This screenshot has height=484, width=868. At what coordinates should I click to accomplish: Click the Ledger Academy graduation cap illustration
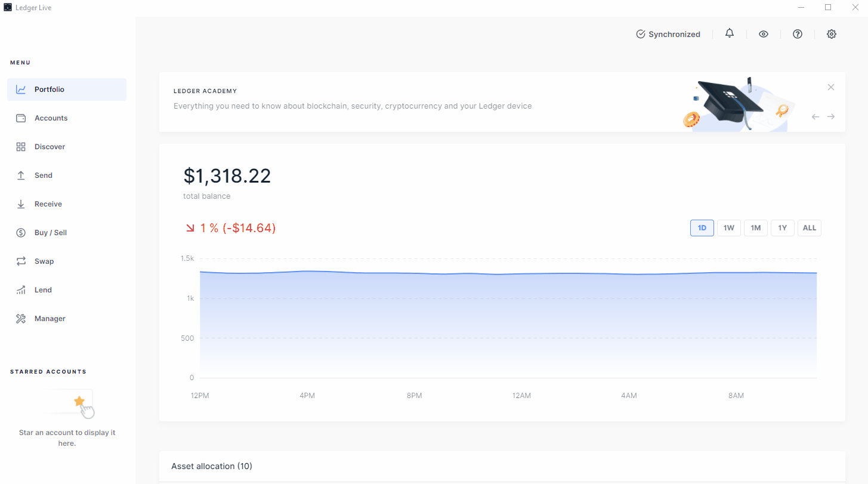738,104
